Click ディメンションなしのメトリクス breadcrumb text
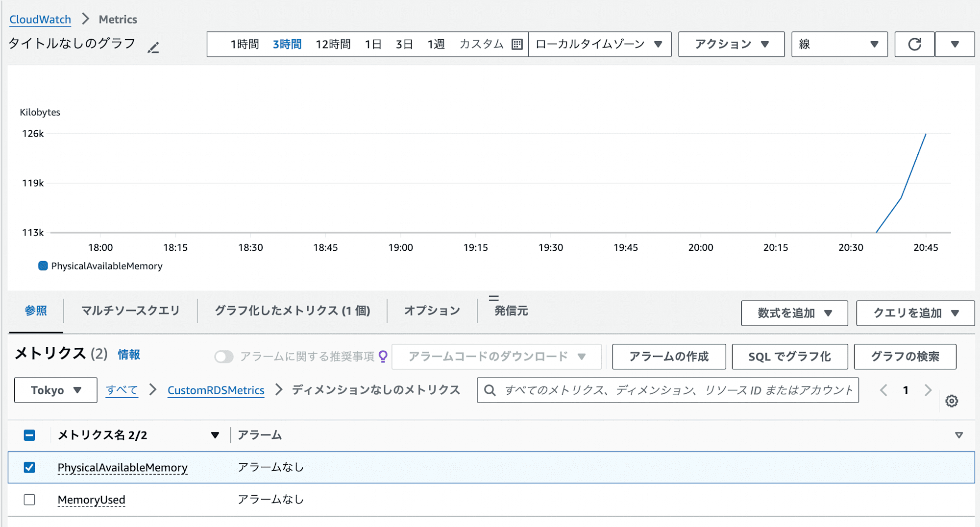This screenshot has height=527, width=980. [x=376, y=390]
